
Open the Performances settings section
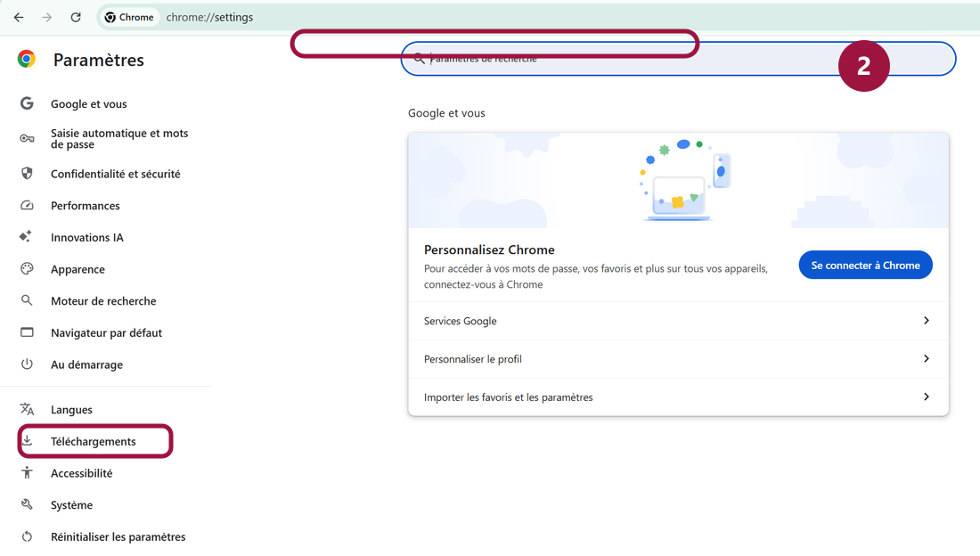85,206
